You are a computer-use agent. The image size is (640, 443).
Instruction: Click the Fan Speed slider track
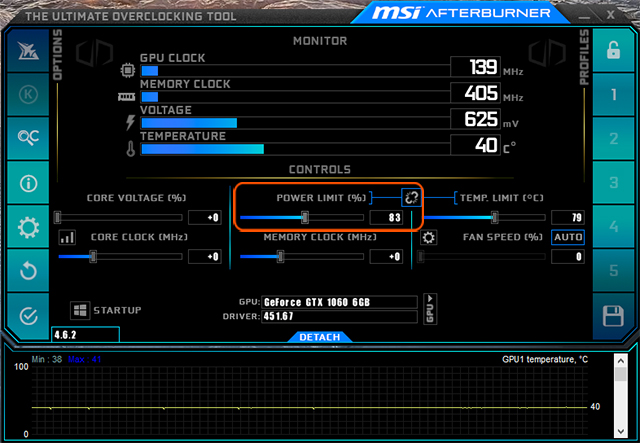pyautogui.click(x=482, y=256)
